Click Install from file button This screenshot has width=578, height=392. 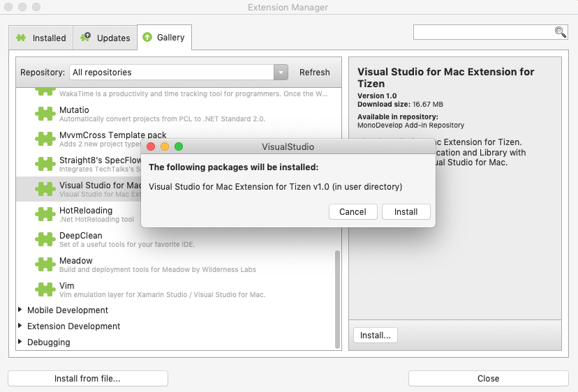coord(88,379)
